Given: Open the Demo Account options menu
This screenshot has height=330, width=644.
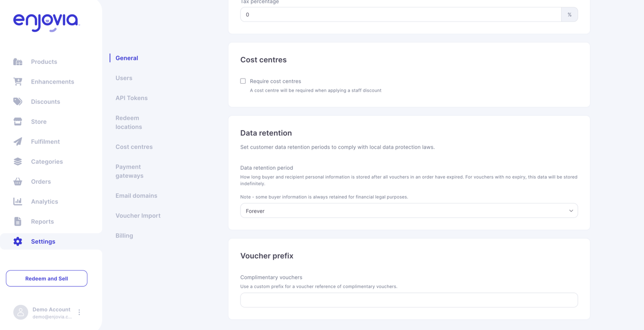Looking at the screenshot, I should pyautogui.click(x=79, y=313).
